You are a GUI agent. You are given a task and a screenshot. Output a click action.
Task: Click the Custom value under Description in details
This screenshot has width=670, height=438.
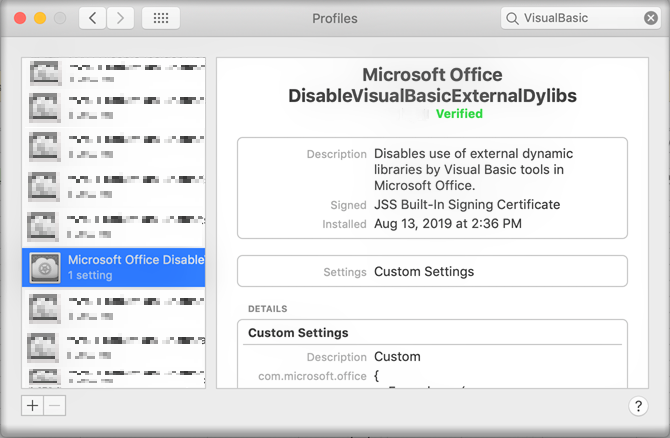pyautogui.click(x=397, y=357)
